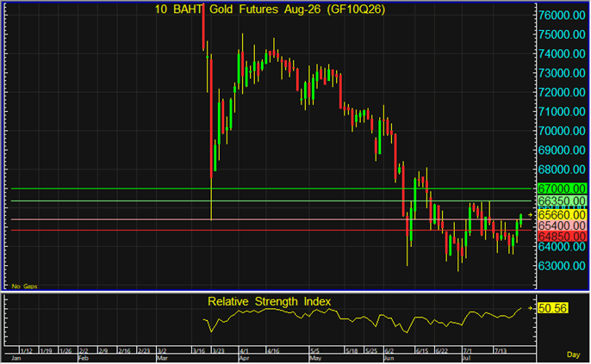This screenshot has width=591, height=364.
Task: Pick the 5/18 date label
Action: coord(351,351)
